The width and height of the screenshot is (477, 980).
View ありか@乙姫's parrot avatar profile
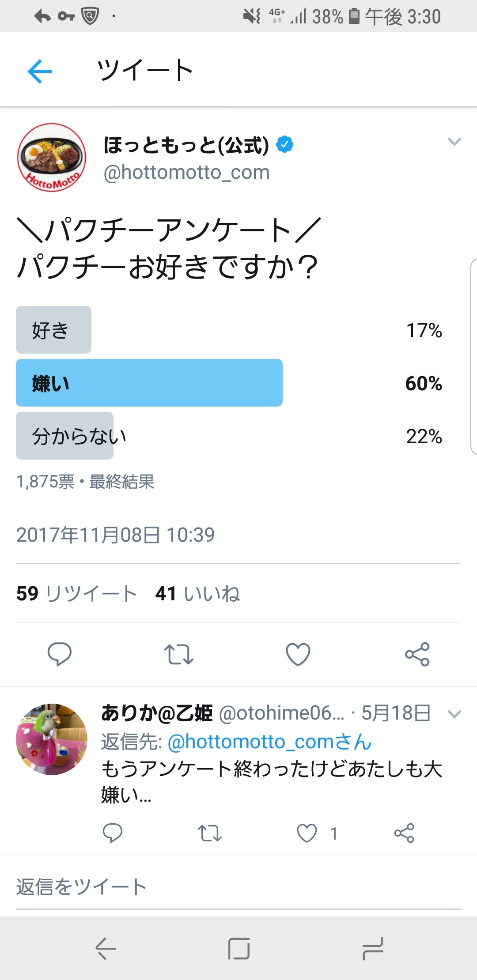52,739
